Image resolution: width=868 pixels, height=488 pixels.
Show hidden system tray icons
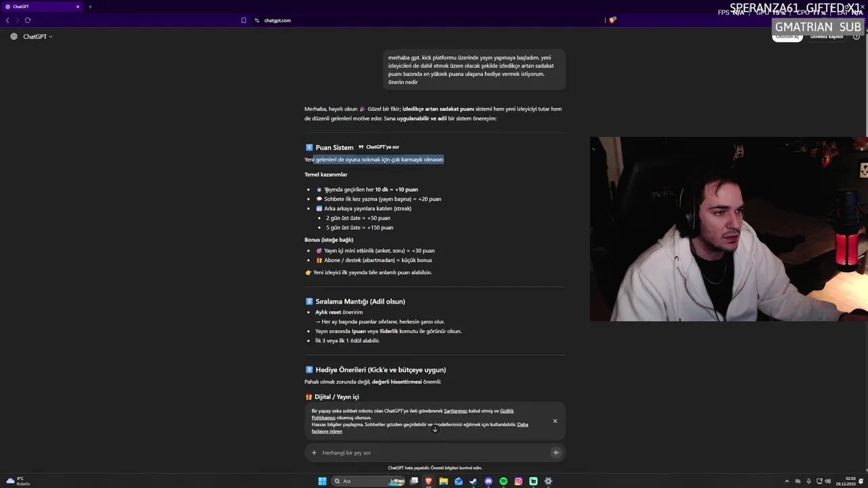pyautogui.click(x=787, y=481)
